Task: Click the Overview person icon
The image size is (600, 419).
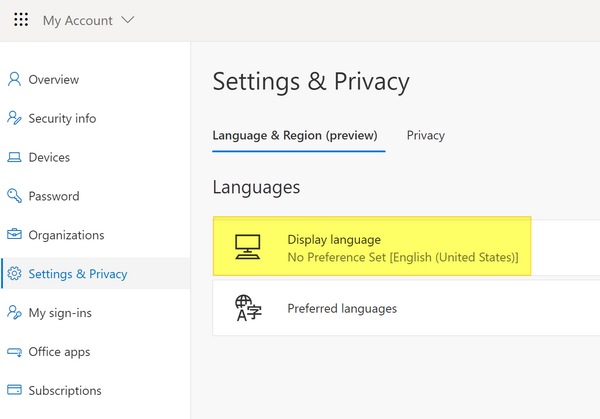Action: [x=14, y=79]
